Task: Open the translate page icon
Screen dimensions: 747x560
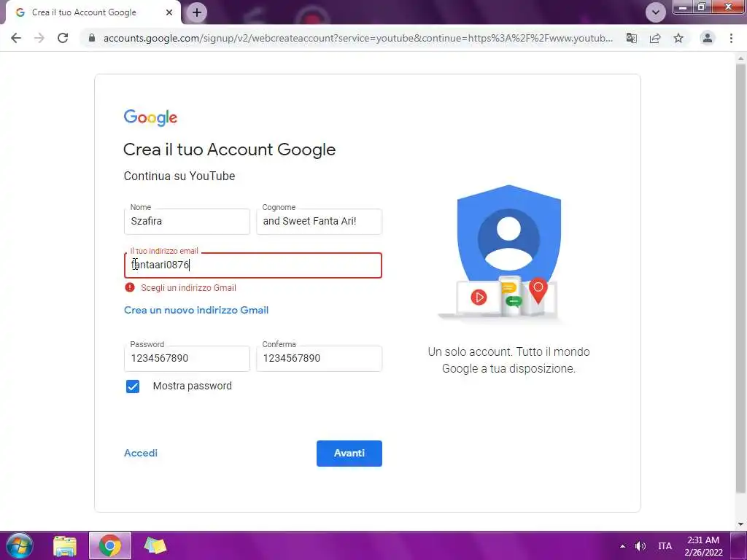Action: (x=632, y=38)
